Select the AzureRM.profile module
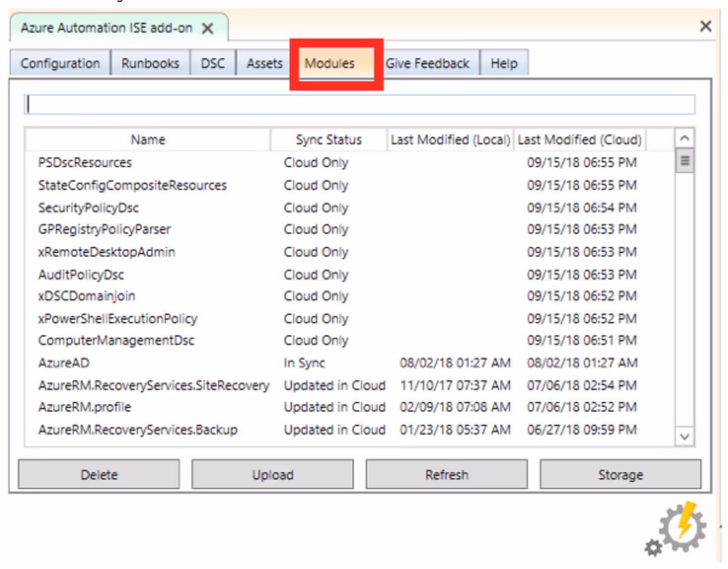This screenshot has height=569, width=728. [349, 407]
